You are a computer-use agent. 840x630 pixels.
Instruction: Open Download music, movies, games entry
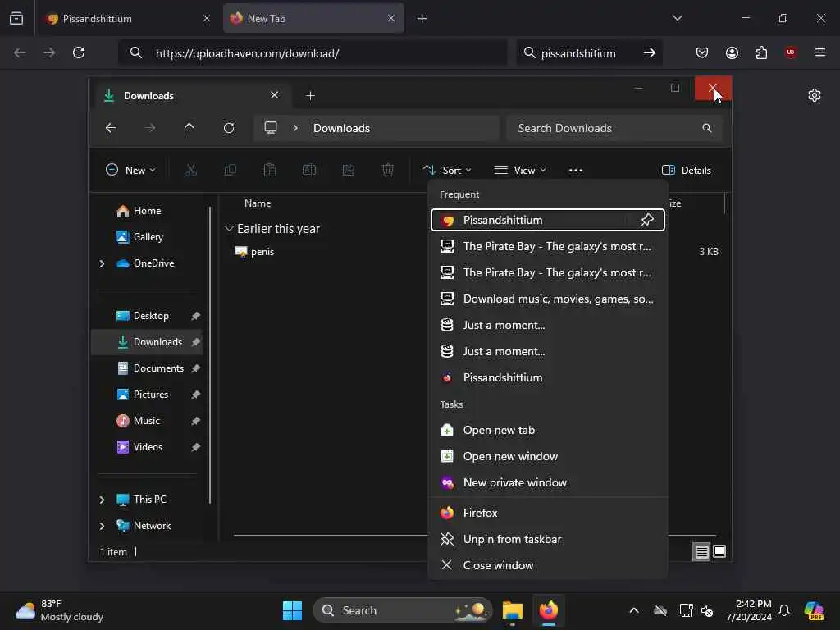(x=547, y=299)
